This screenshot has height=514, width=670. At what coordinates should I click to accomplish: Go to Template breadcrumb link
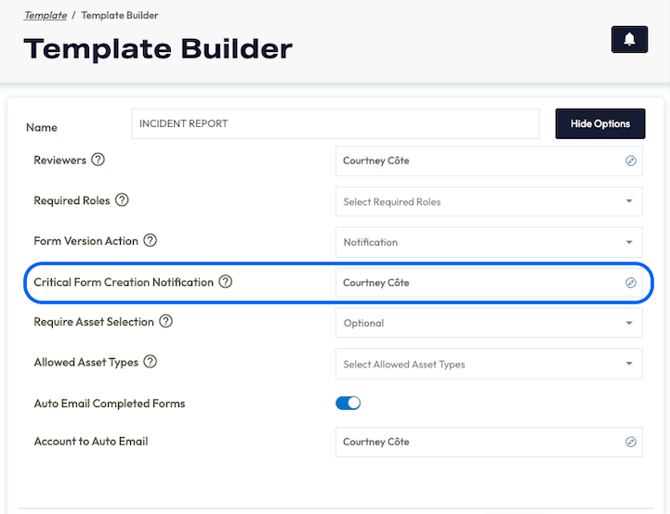tap(46, 16)
